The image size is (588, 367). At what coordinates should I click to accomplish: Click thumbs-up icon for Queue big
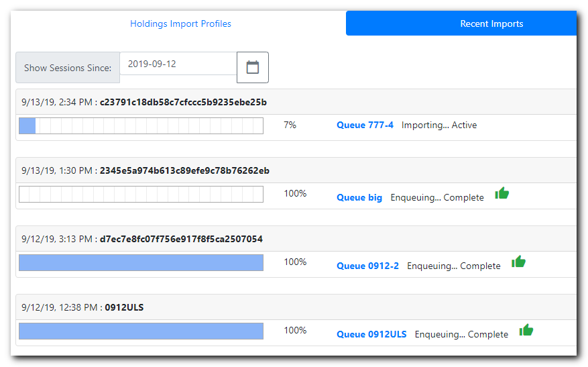[x=502, y=193]
